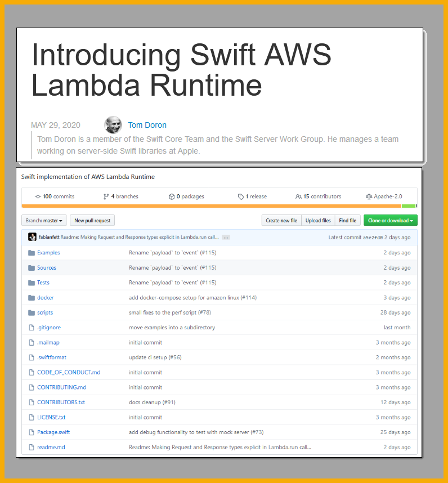The height and width of the screenshot is (483, 448).
Task: Open 'move examples into a subdirectory' commit message
Action: [x=172, y=328]
